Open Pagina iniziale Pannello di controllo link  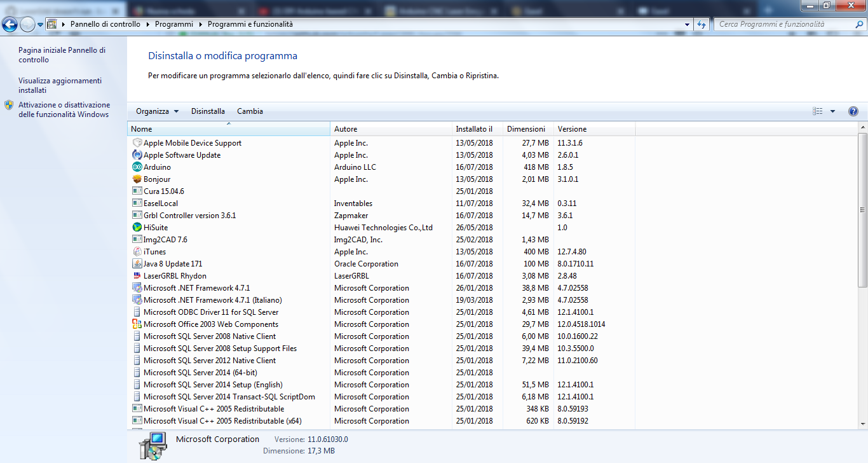click(x=62, y=55)
